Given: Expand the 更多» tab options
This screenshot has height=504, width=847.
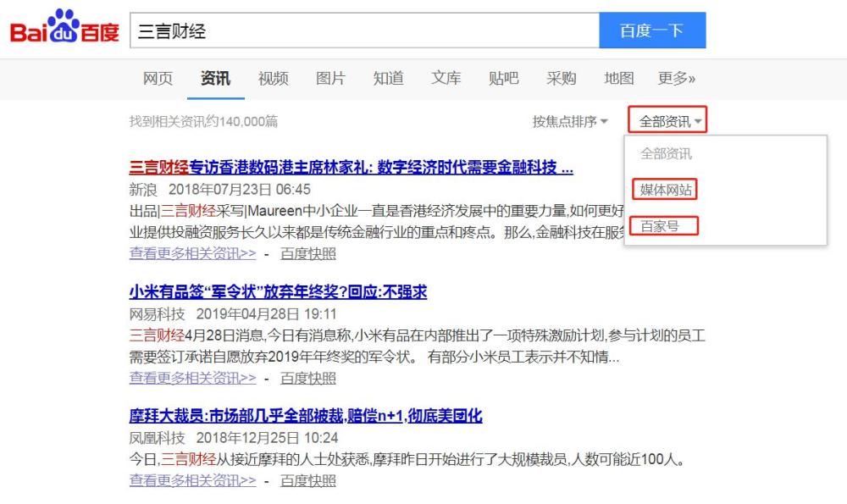Looking at the screenshot, I should pos(676,79).
